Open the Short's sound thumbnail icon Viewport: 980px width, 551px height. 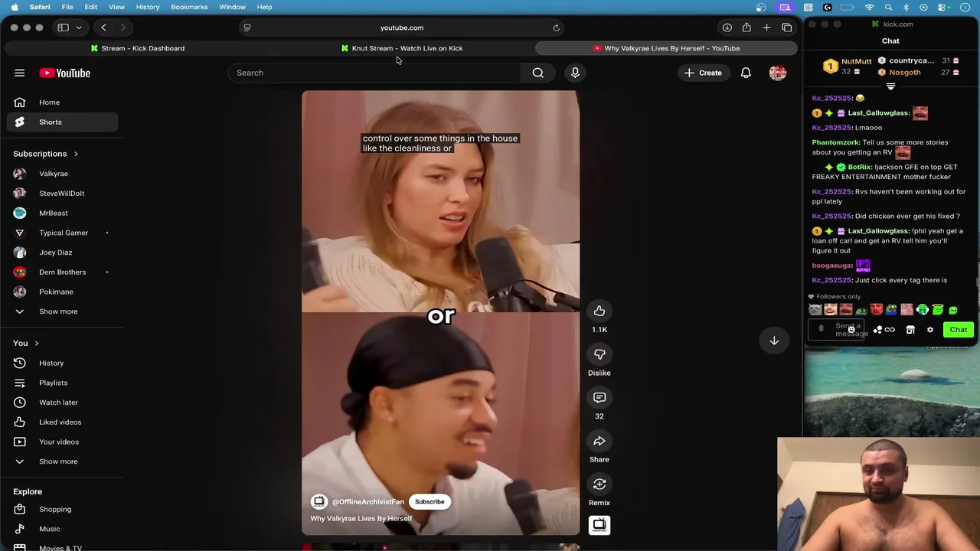(x=599, y=525)
